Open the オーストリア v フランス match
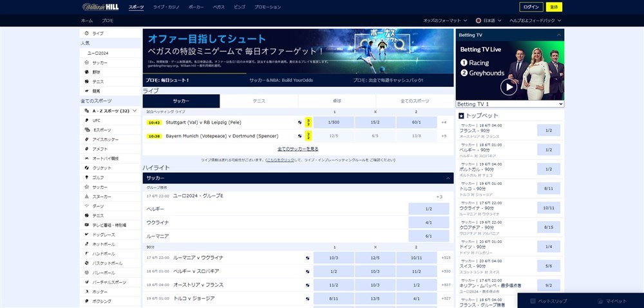The width and height of the screenshot is (644, 308). (198, 285)
